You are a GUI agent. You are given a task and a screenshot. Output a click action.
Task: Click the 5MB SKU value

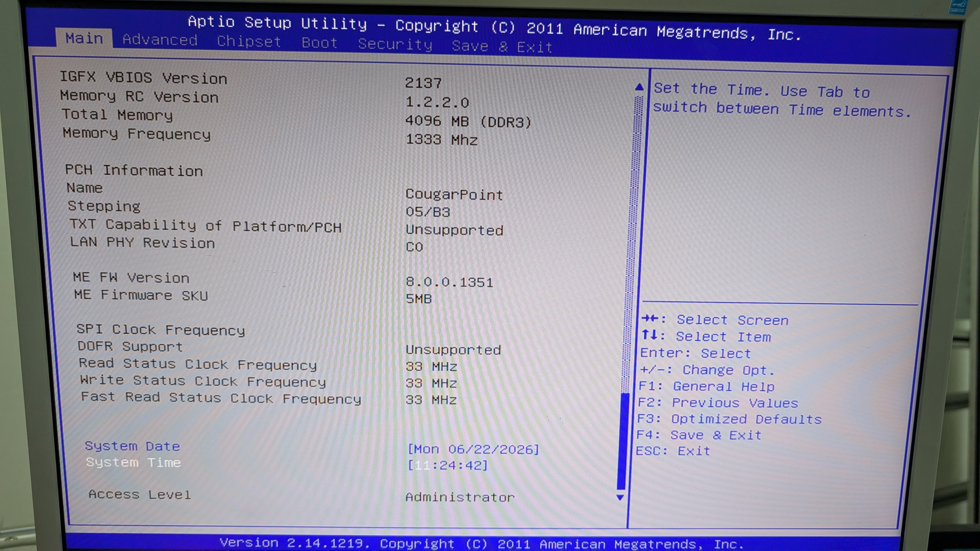pyautogui.click(x=419, y=299)
